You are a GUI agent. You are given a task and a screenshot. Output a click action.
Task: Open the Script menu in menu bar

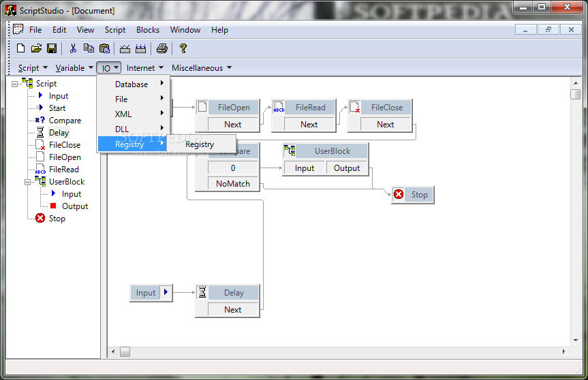[114, 29]
